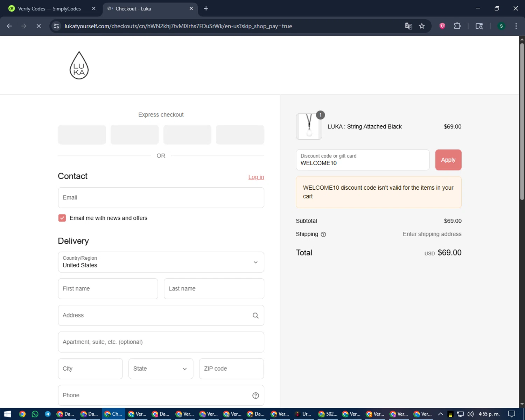Click the Apartment, suite, etc. field

pyautogui.click(x=161, y=342)
